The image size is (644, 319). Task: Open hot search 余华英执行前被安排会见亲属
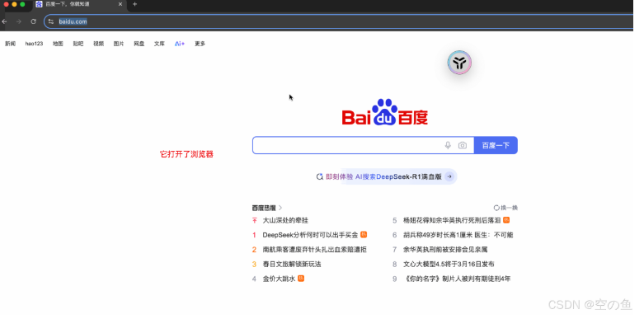tap(445, 249)
